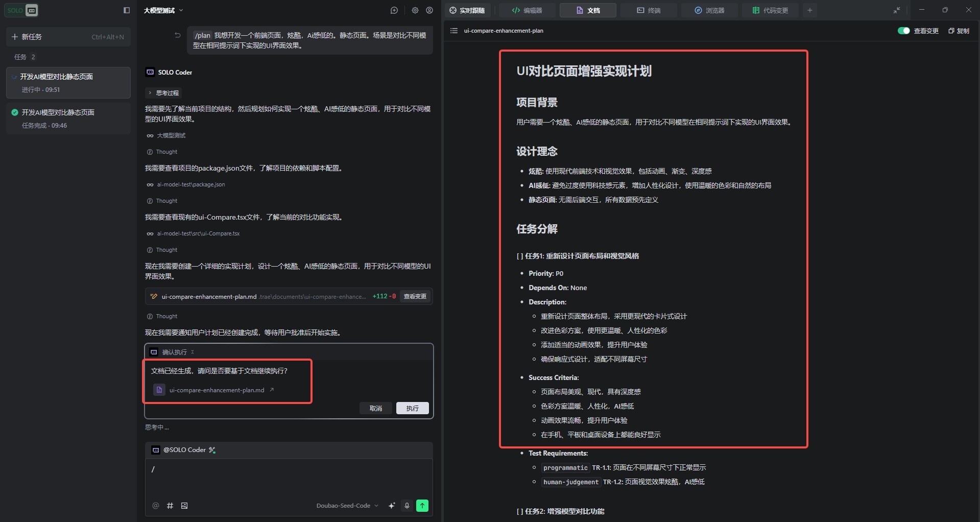Open the document outline list icon
This screenshot has width=980, height=522.
coord(453,31)
